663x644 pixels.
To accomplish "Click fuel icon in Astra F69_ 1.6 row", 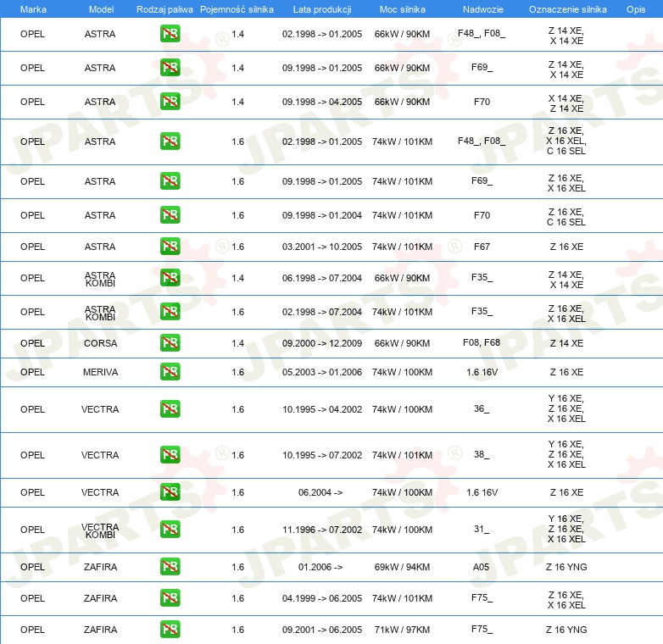I will (x=170, y=180).
